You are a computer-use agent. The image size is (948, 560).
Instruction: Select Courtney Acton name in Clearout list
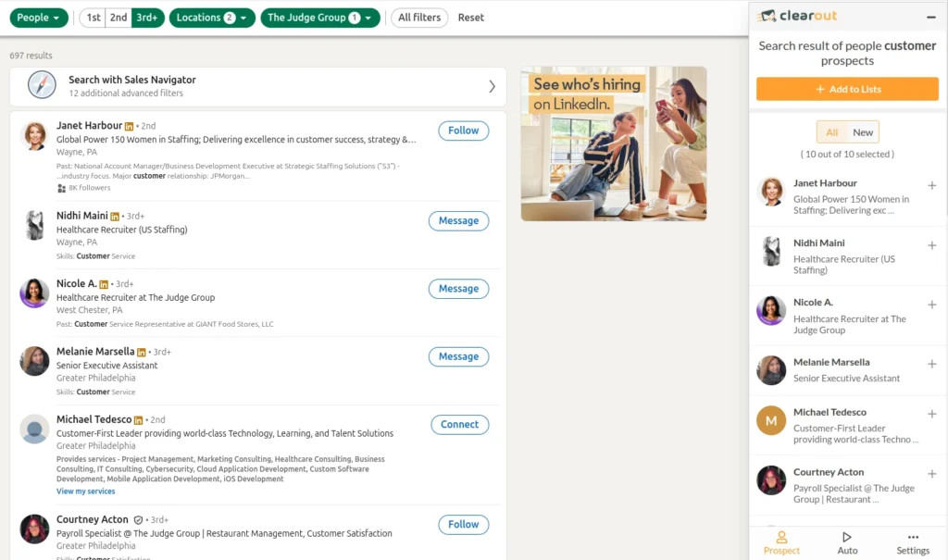[829, 472]
